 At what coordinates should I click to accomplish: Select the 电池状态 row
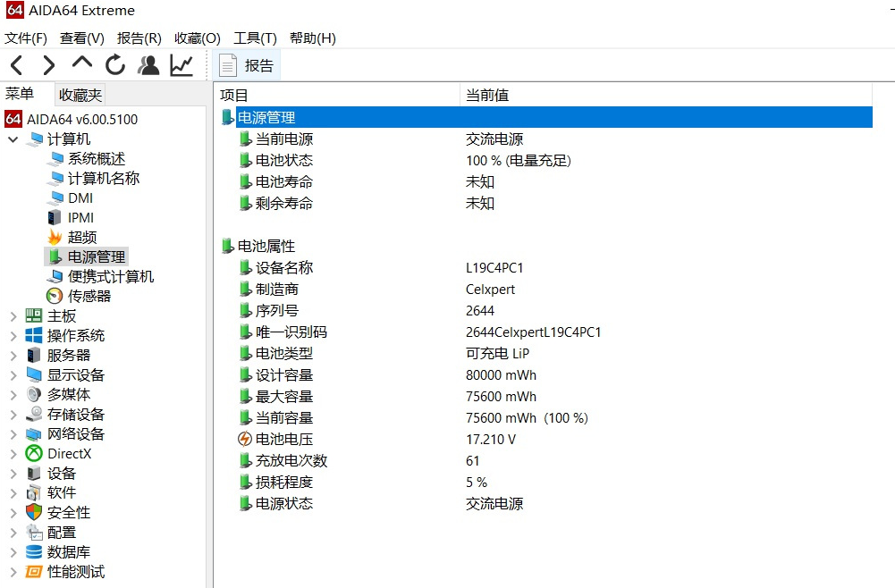tap(545, 160)
